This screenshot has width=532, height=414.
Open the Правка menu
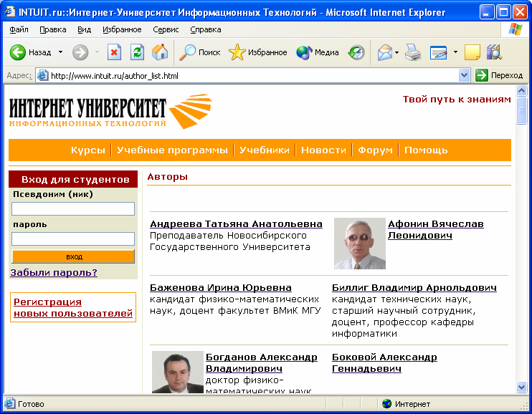(x=52, y=29)
